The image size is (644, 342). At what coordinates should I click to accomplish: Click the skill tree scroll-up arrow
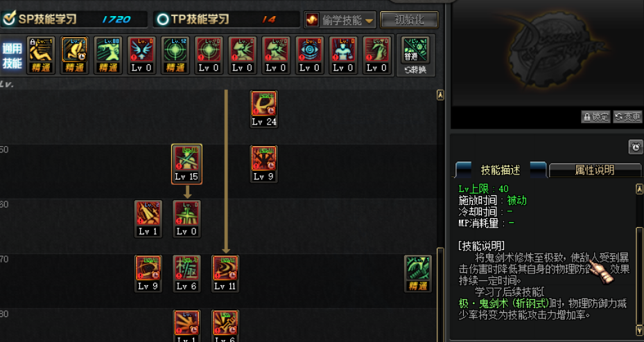440,95
